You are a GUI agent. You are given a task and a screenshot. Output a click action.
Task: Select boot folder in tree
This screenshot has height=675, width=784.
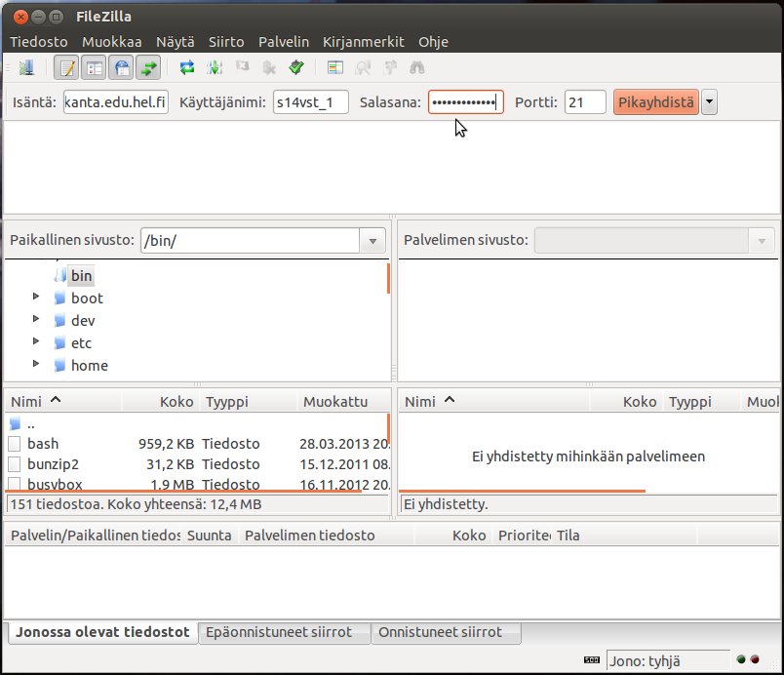pyautogui.click(x=87, y=298)
